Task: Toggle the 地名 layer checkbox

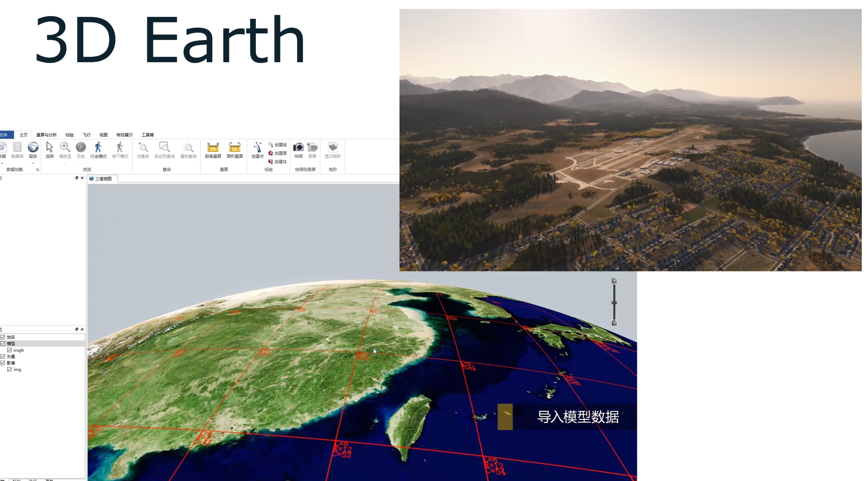Action: [3, 337]
